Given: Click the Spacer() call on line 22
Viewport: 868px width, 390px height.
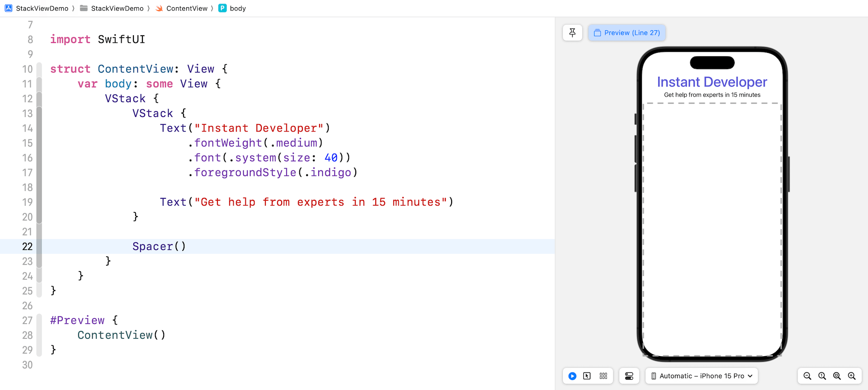Looking at the screenshot, I should (159, 246).
